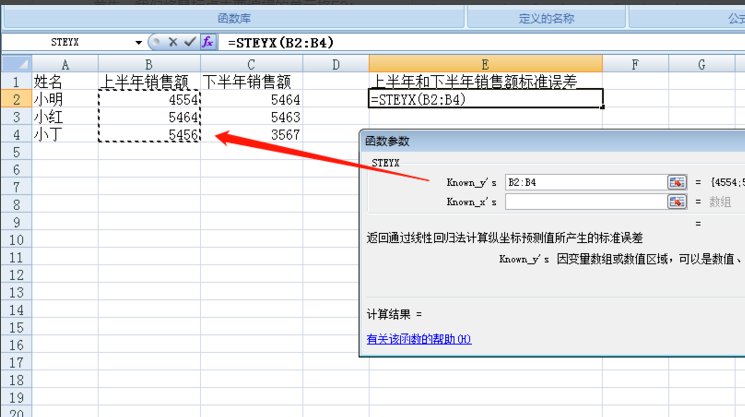This screenshot has height=417, width=745.
Task: Click cell A1 containing 姓名
Action: (65, 82)
